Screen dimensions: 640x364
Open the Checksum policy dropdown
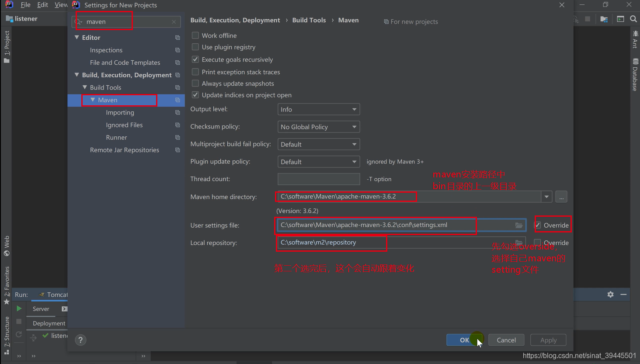pyautogui.click(x=319, y=127)
